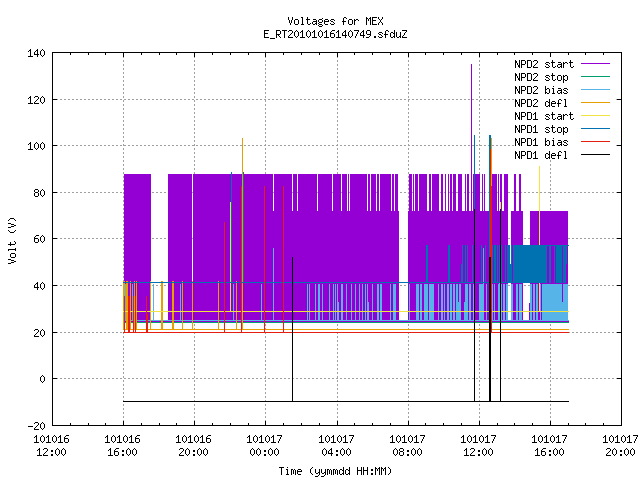
Task: Click the y-axis tick label 80
Action: [x=40, y=193]
